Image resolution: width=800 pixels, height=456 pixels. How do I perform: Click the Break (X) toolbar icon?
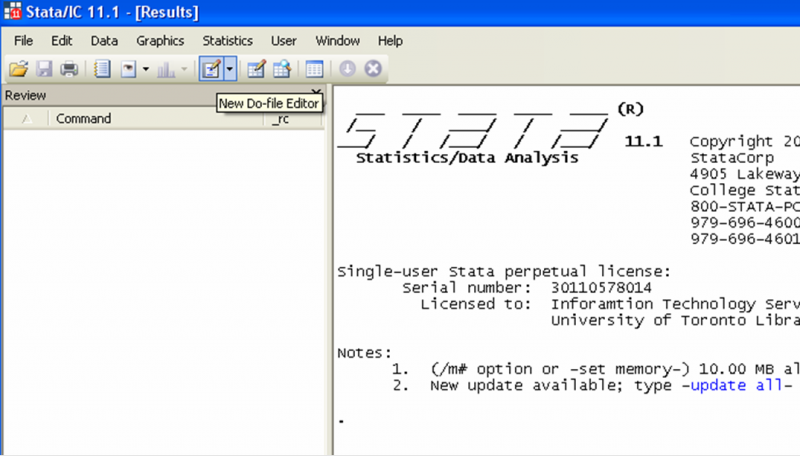[x=373, y=69]
